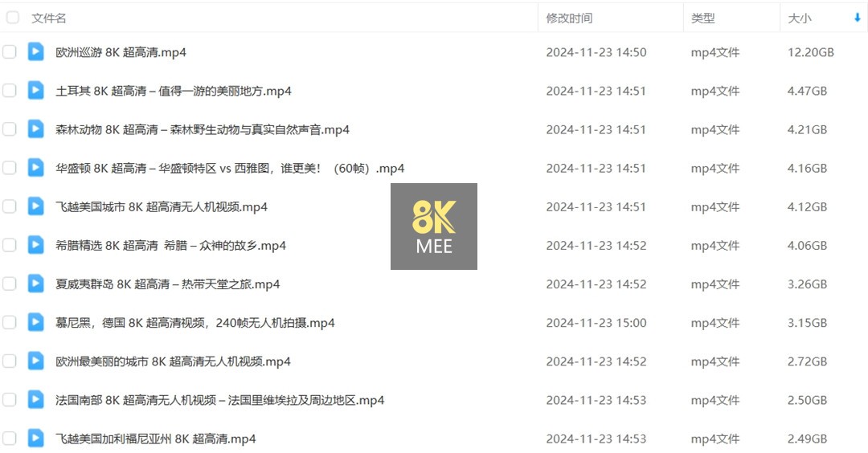
Task: Click mp4文件 type in the 森林动物 row
Action: tap(715, 129)
